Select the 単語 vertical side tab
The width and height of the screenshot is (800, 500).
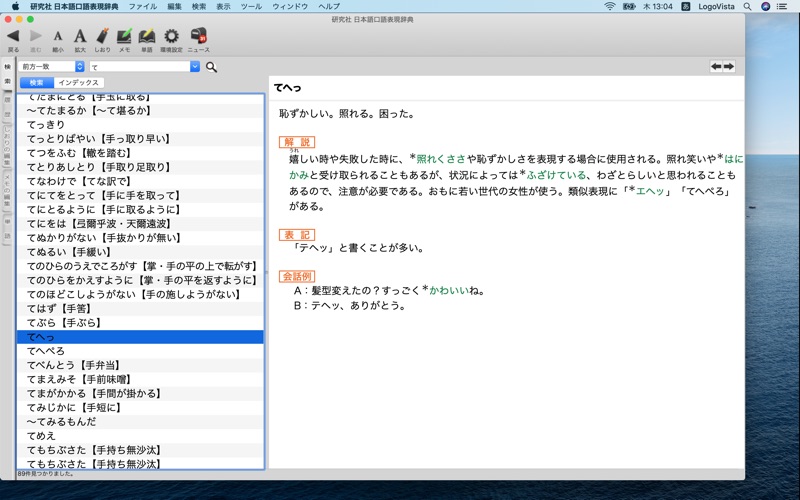8,229
